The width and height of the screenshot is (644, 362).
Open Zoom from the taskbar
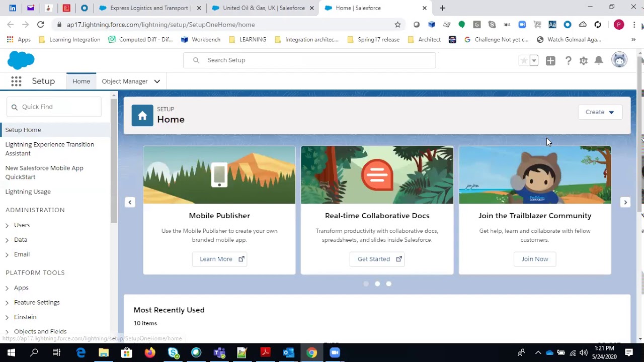click(335, 352)
